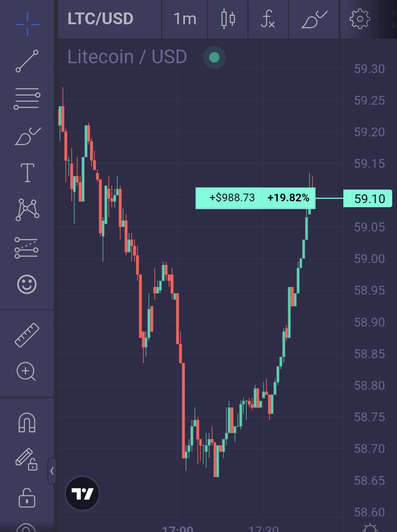Open the horizontal lines tool
Viewport: 397px width, 532px height.
tap(27, 98)
